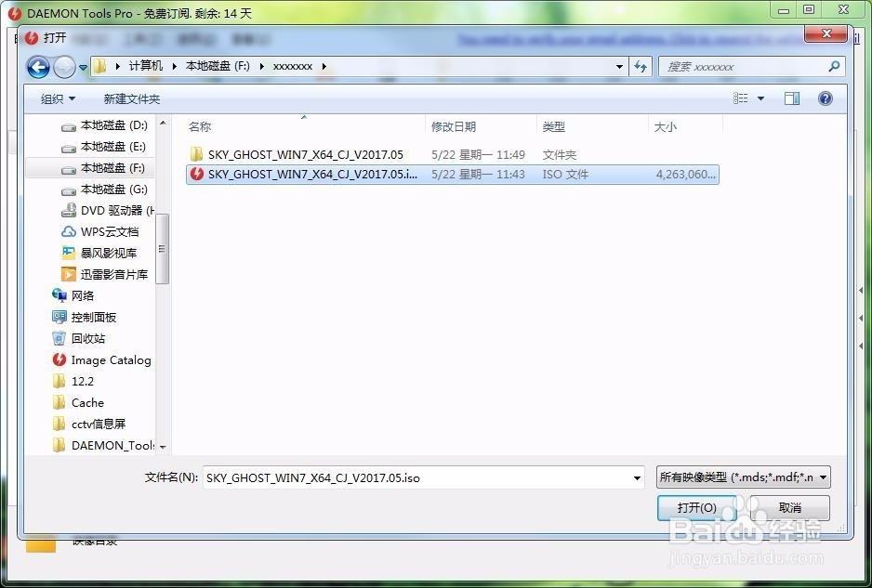Change view using the view mode icon
Viewport: 872px width, 588px height.
[741, 98]
